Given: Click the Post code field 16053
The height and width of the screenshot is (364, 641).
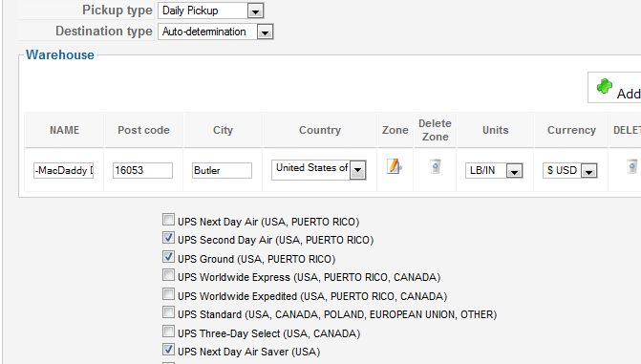Looking at the screenshot, I should [142, 170].
